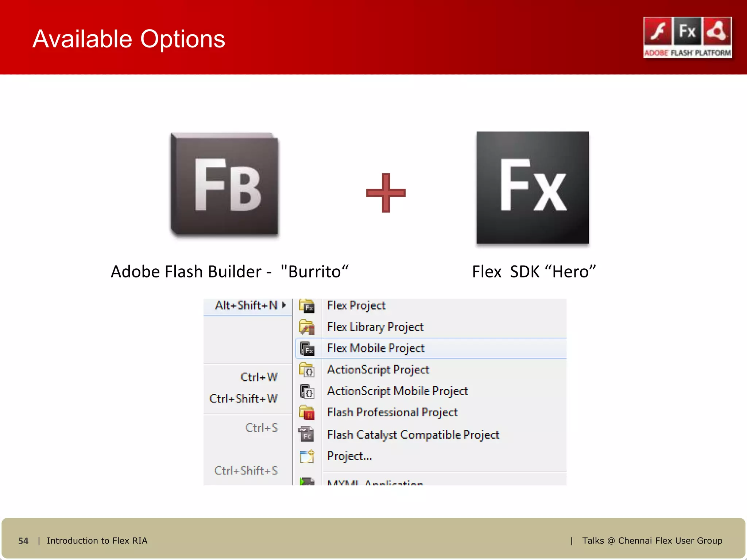Screen dimensions: 747x560
Task: Click the Flex Mobile Project icon
Action: coord(307,349)
